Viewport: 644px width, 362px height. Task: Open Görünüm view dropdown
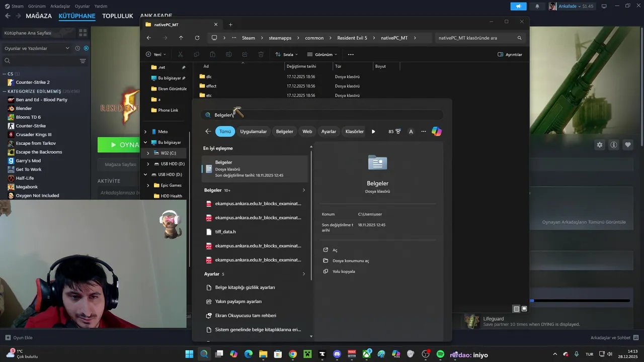click(322, 54)
